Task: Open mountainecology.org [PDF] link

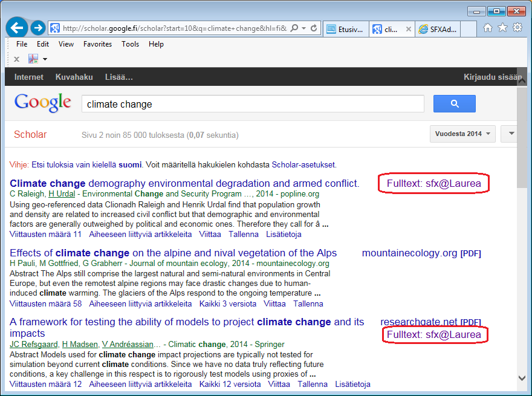Action: (x=421, y=253)
